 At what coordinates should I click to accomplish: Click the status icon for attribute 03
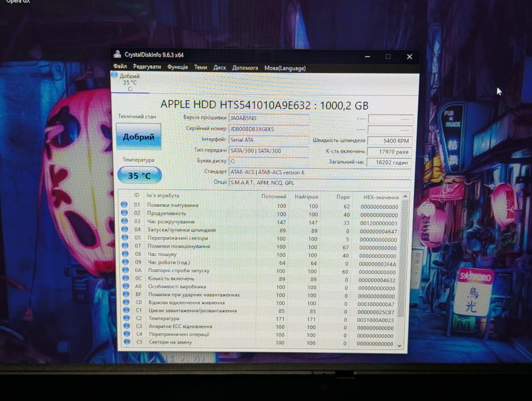pos(125,221)
